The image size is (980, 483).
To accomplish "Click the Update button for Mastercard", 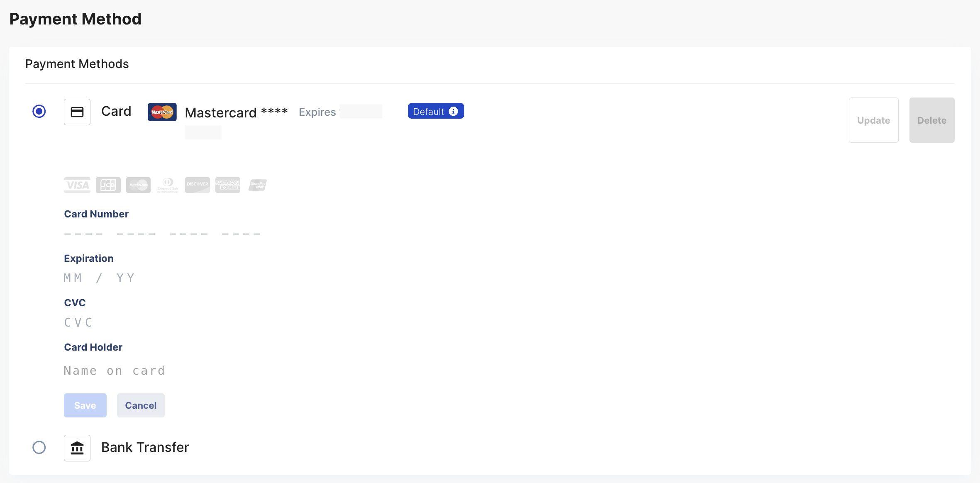I will [873, 120].
